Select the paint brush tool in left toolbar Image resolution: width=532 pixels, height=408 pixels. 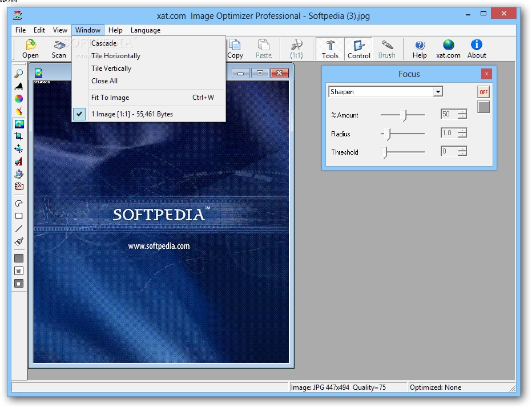click(19, 241)
